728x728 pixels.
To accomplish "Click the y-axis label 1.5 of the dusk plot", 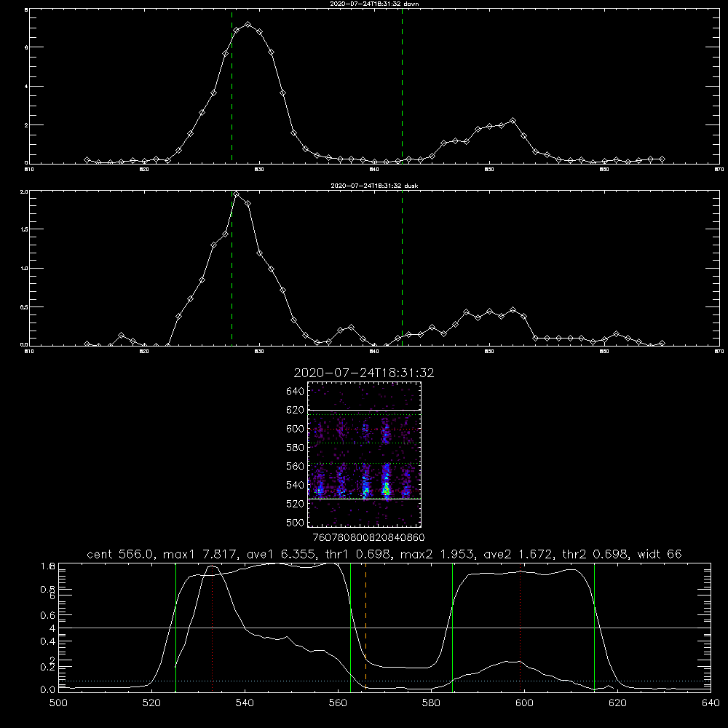I will pos(25,229).
